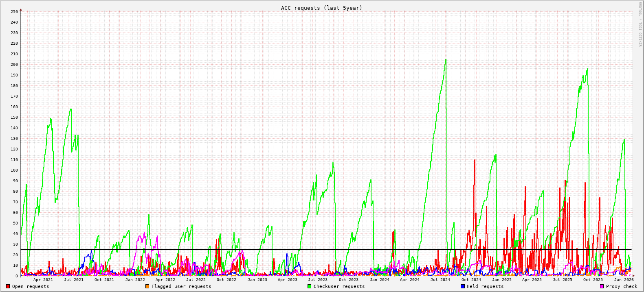Click the 100 value on the y-axis

tap(14, 170)
